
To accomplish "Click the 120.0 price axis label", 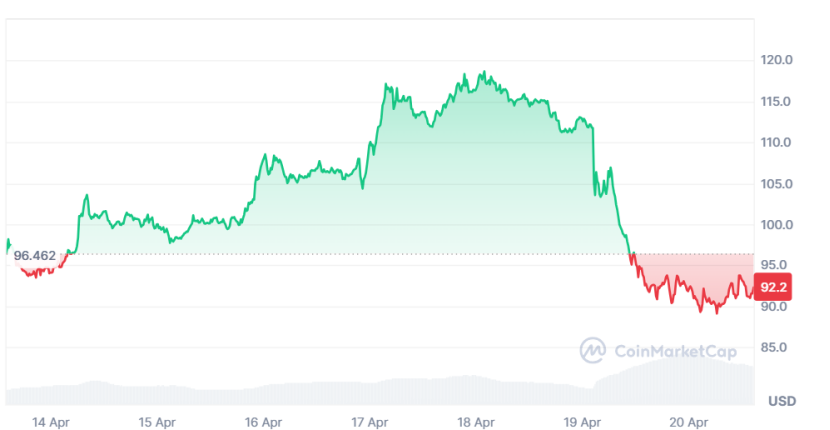I will (x=776, y=60).
